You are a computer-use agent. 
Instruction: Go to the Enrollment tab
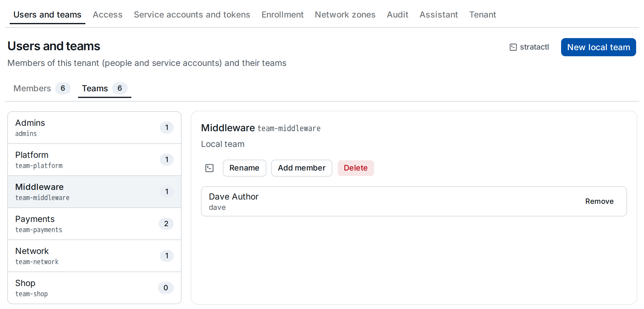[282, 15]
